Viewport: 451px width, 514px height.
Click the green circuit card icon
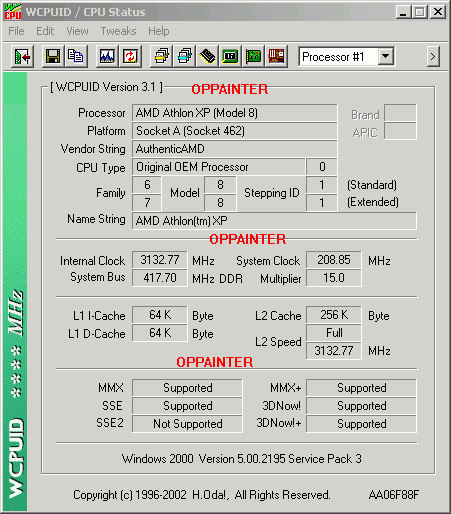point(253,56)
